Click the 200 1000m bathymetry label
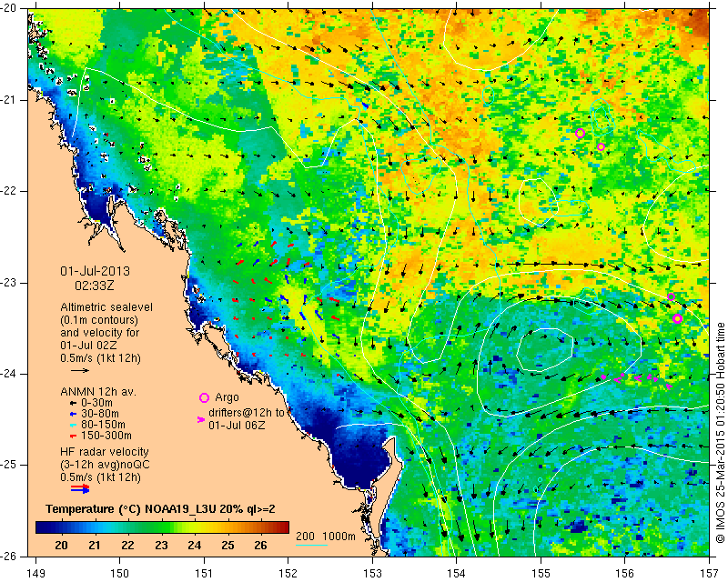The image size is (728, 582). [x=326, y=536]
